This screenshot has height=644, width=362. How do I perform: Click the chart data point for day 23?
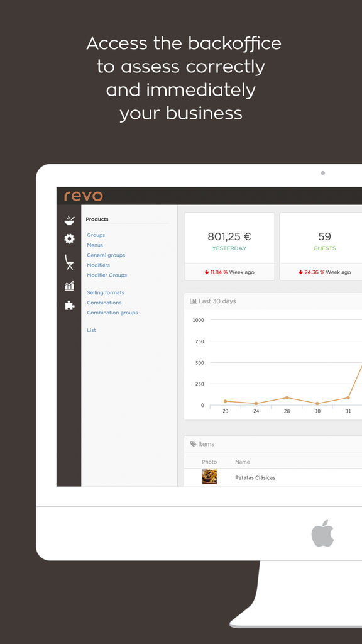[x=226, y=401]
